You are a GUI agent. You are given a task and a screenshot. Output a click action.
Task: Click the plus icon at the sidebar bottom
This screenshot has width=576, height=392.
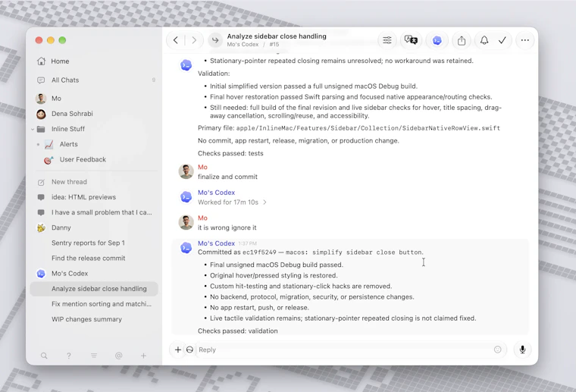click(144, 356)
